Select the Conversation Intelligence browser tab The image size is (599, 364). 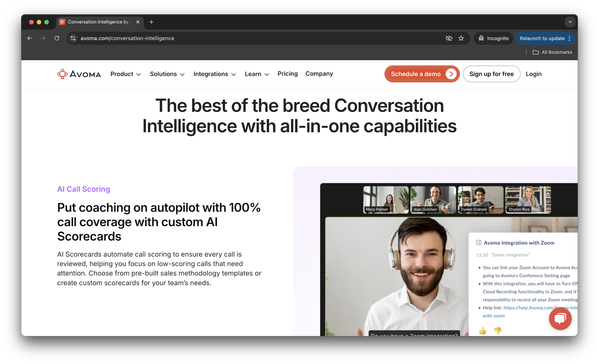99,22
